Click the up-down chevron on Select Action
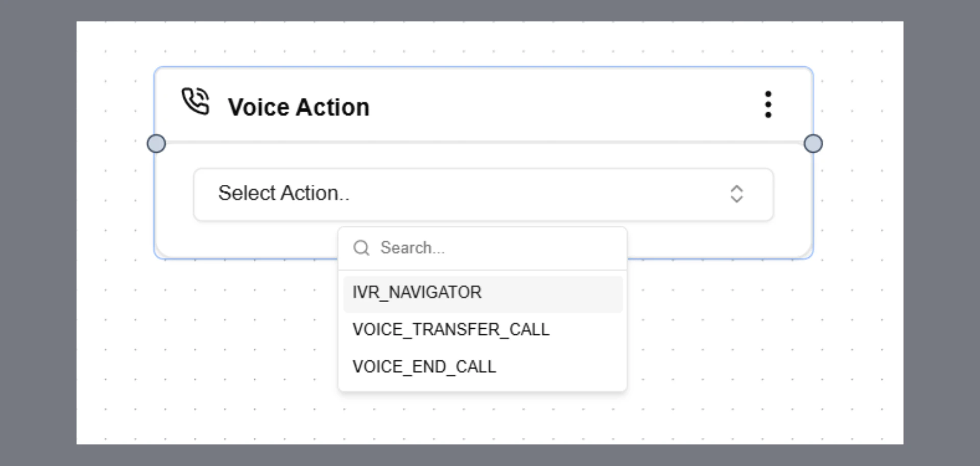 click(x=736, y=194)
